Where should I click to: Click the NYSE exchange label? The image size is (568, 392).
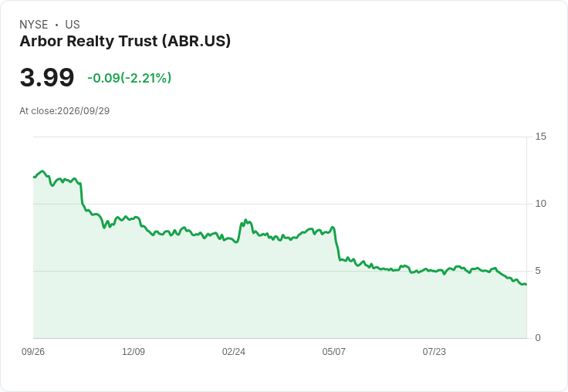coord(34,24)
